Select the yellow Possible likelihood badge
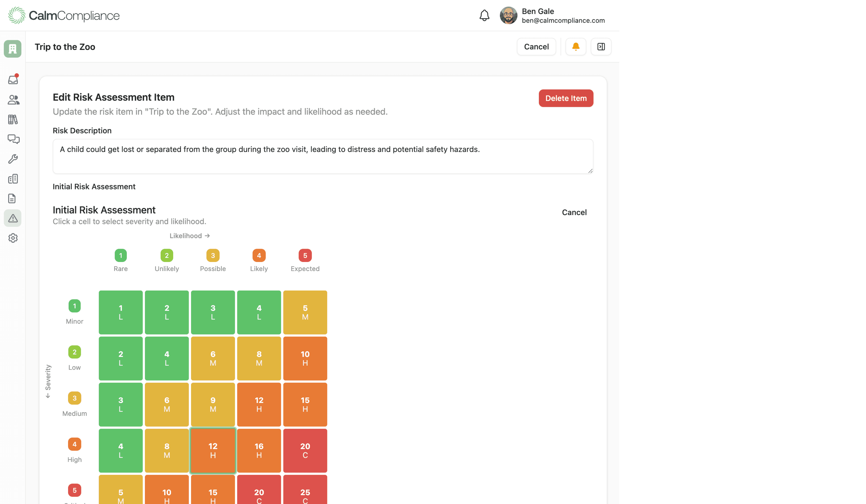The height and width of the screenshot is (504, 866). (x=213, y=255)
